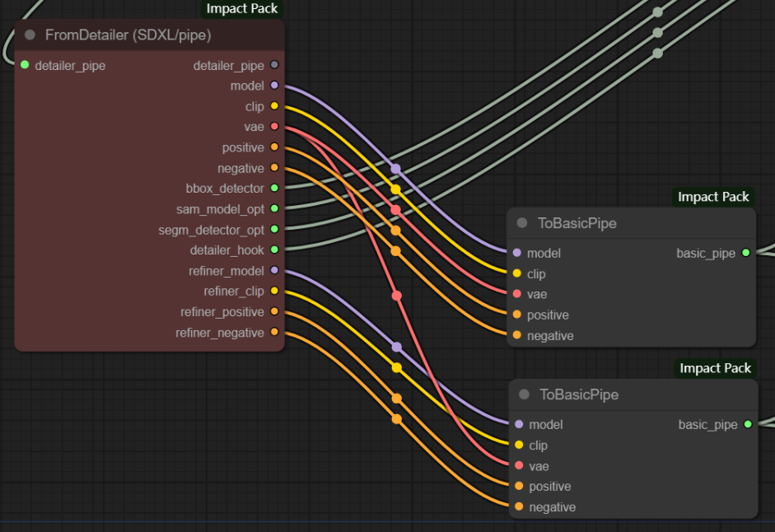The height and width of the screenshot is (532, 775).
Task: Click the model output port on FromDetailer
Action: tap(274, 86)
